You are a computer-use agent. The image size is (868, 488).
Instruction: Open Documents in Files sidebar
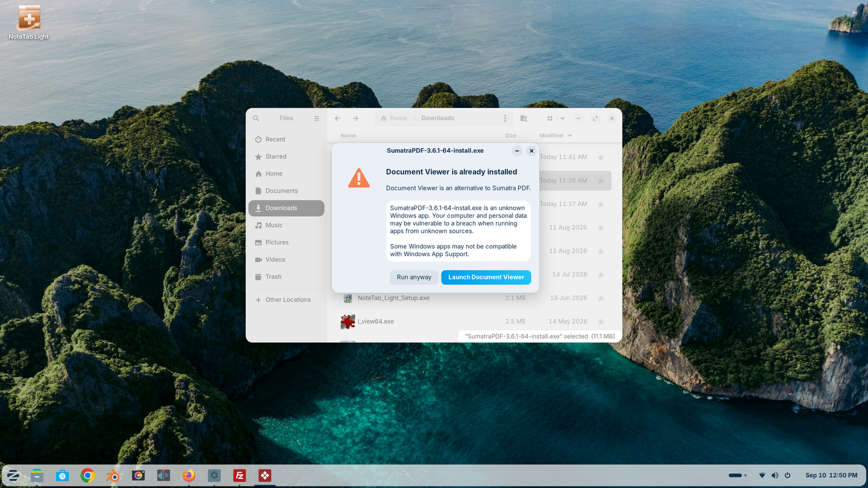(286, 191)
